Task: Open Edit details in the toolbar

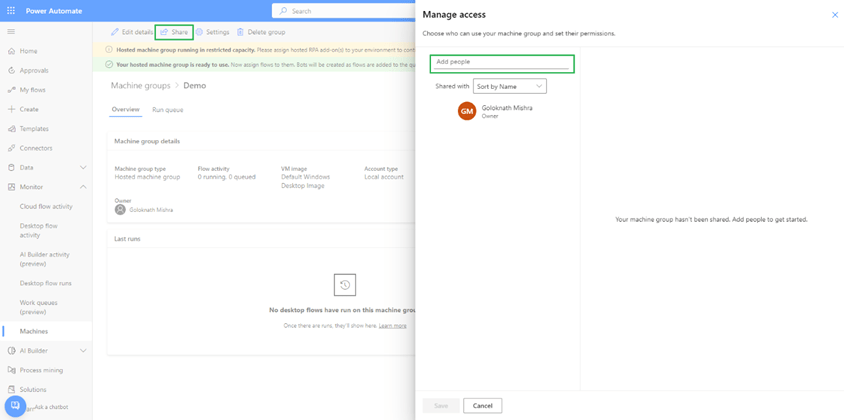Action: (x=132, y=32)
